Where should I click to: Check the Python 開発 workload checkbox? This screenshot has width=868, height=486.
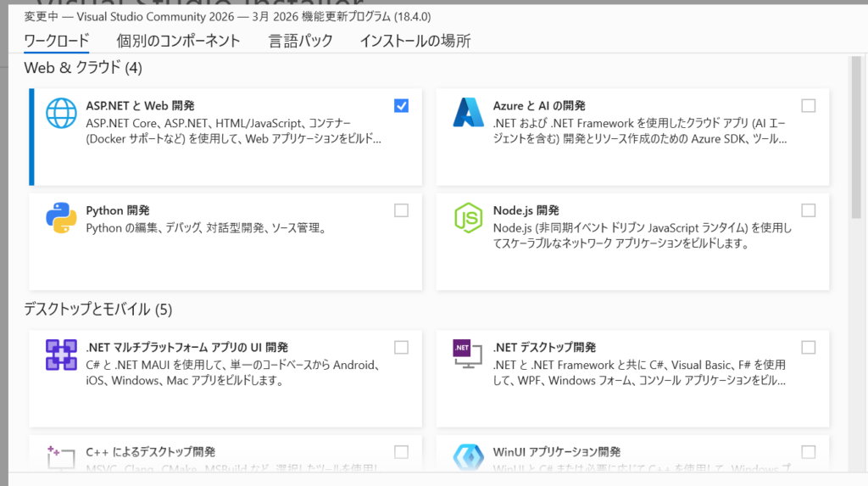pos(401,210)
